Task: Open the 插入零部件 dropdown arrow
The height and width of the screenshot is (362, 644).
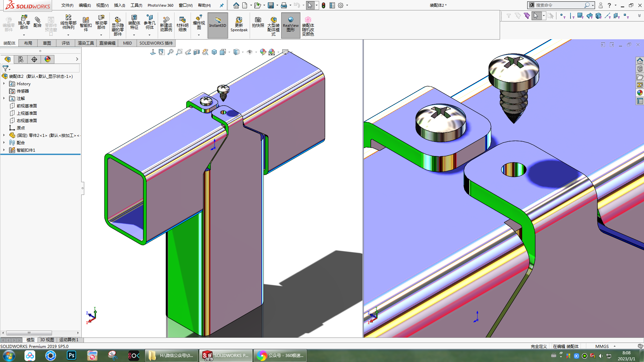Action: pos(24,35)
